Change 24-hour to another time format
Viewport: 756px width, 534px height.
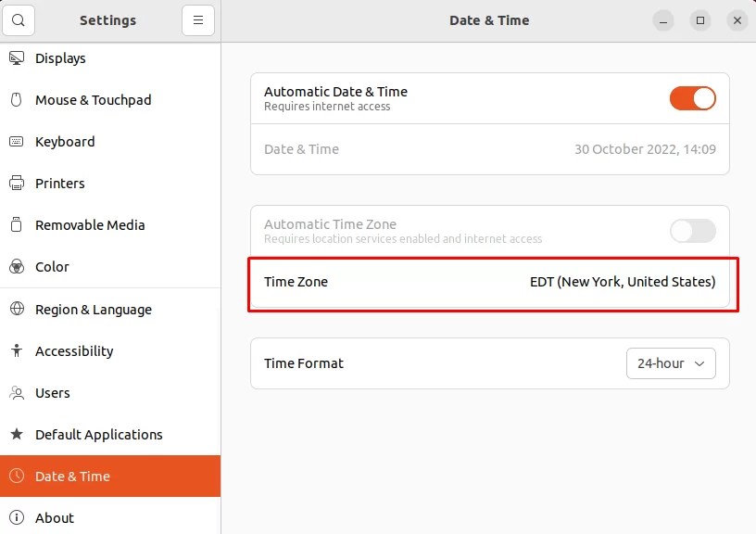pyautogui.click(x=670, y=363)
